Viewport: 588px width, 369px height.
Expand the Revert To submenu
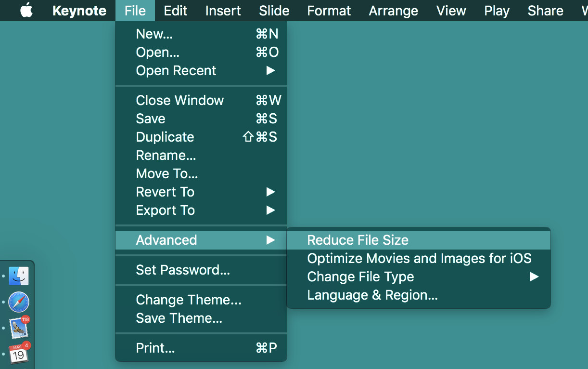[x=201, y=192]
